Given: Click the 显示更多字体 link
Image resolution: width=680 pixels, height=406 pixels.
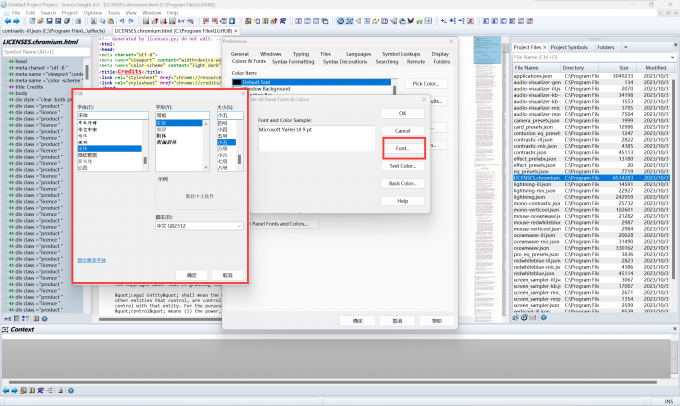Looking at the screenshot, I should (x=92, y=260).
